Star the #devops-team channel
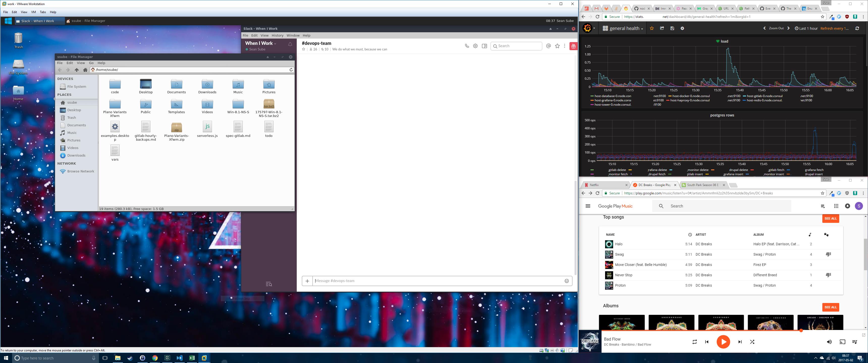868x363 pixels. point(304,49)
